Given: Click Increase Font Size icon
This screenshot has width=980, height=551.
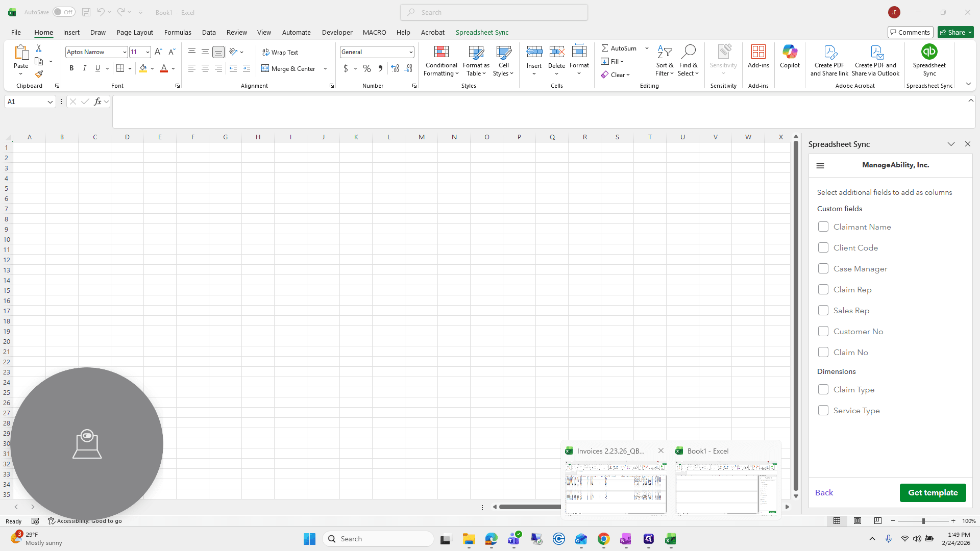Looking at the screenshot, I should 158,52.
